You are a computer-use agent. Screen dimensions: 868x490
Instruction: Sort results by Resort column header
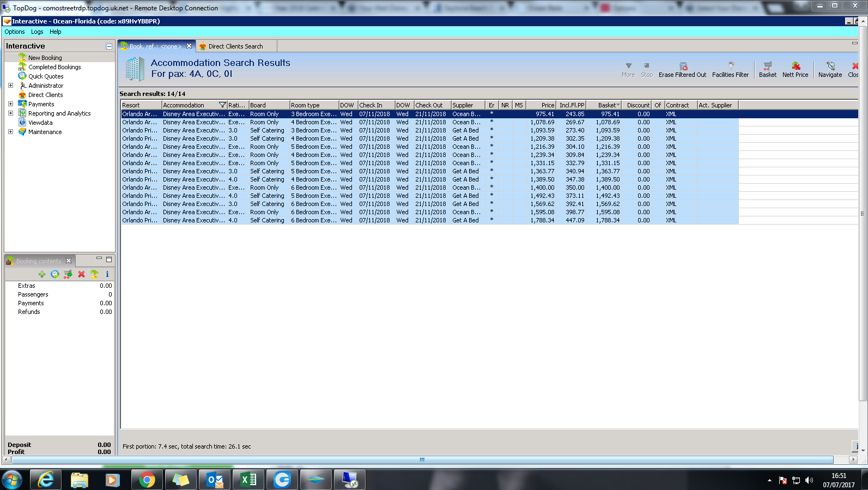click(x=141, y=105)
